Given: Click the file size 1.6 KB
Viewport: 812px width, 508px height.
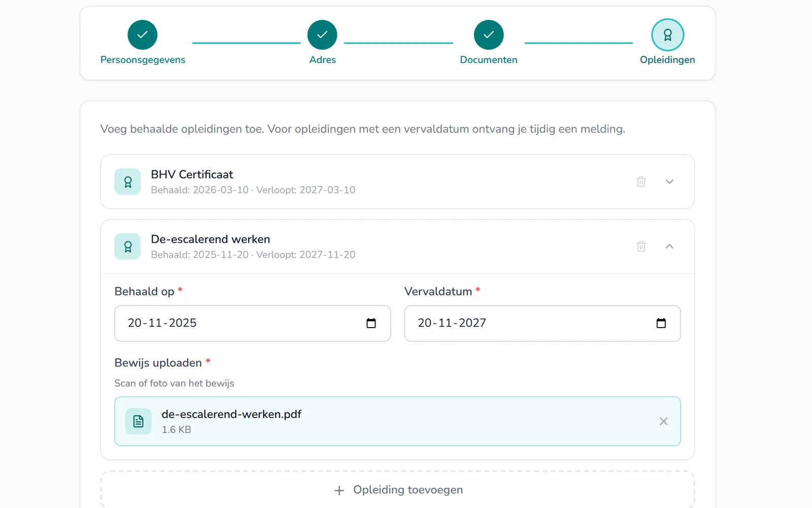Looking at the screenshot, I should click(x=177, y=430).
